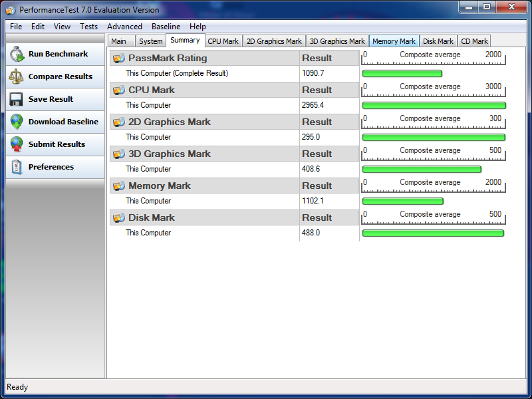Click the icon beside PassMark Rating heading

(x=119, y=59)
